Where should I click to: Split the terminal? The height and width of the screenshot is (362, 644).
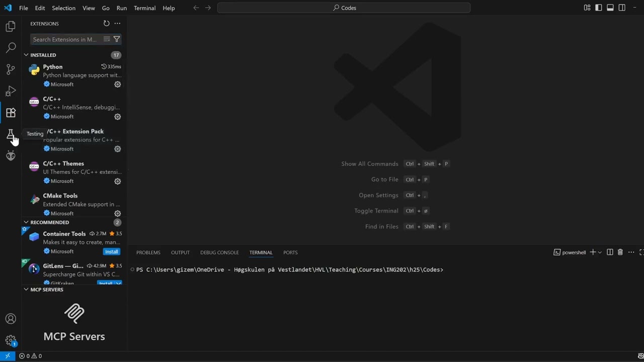click(610, 252)
